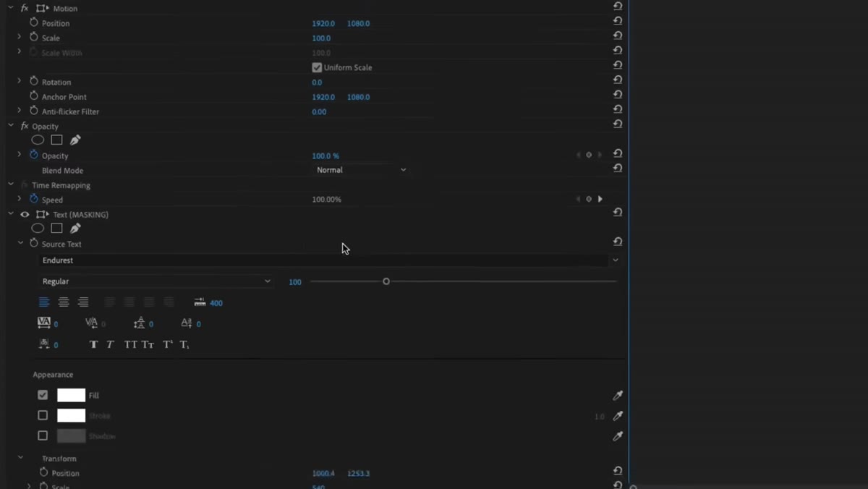The image size is (868, 489).
Task: Enable the Stroke checkbox
Action: point(43,415)
